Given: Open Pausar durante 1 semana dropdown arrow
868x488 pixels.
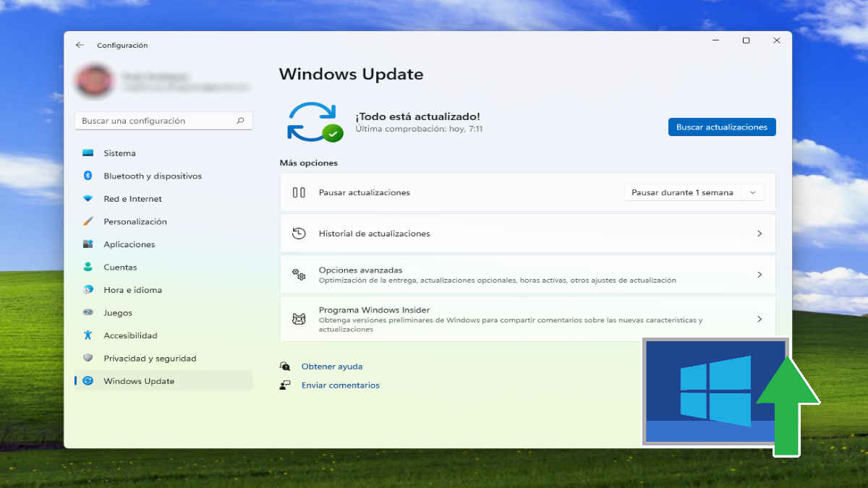Looking at the screenshot, I should click(752, 192).
